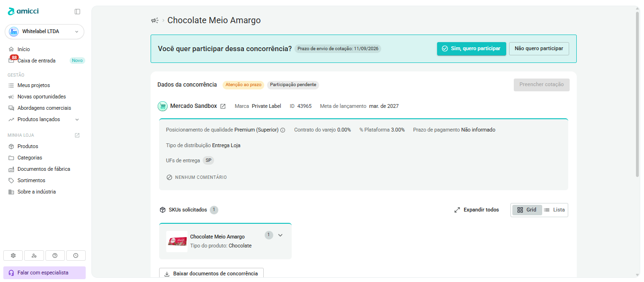The width and height of the screenshot is (644, 282).
Task: Open the Minha Loja external link icon
Action: (x=77, y=135)
